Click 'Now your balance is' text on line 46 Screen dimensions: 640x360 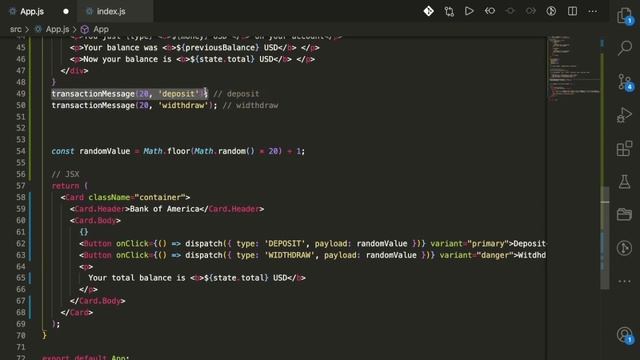point(127,59)
